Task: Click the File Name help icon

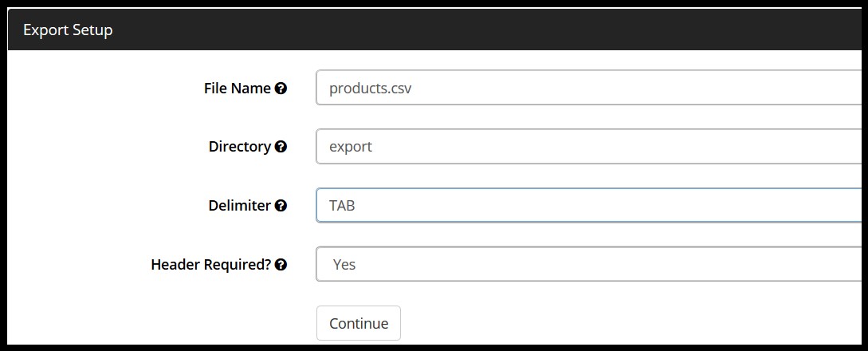Action: 281,89
